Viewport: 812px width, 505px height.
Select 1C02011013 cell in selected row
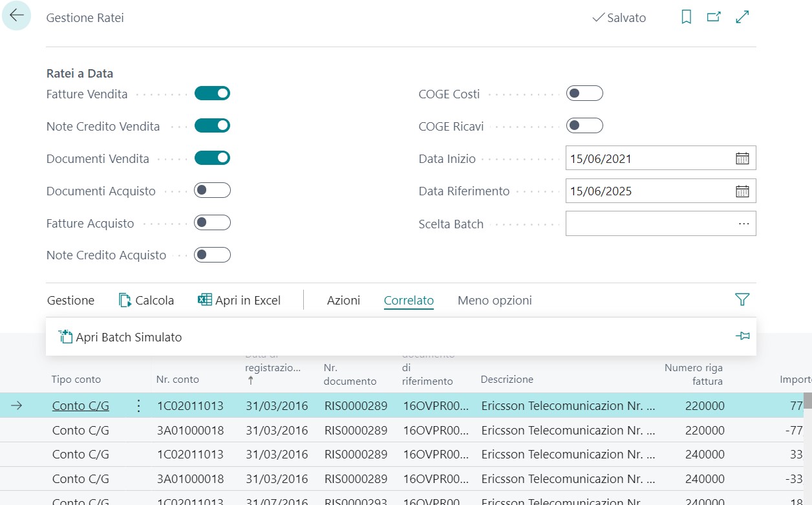point(190,406)
